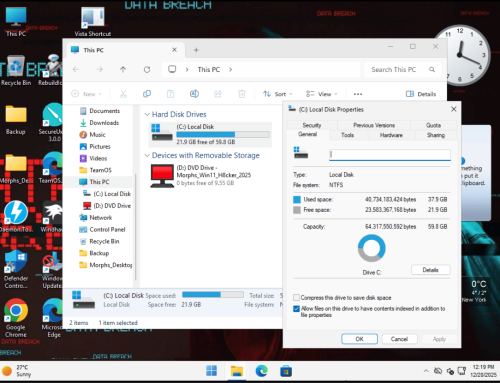Image resolution: width=500 pixels, height=383 pixels.
Task: Click the search magnifier in Search This PC
Action: pyautogui.click(x=432, y=69)
